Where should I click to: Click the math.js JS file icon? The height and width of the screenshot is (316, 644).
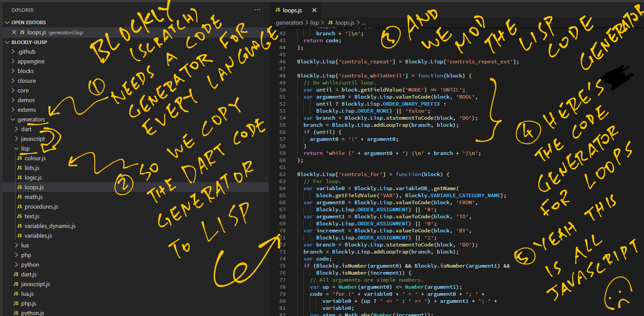pyautogui.click(x=20, y=197)
